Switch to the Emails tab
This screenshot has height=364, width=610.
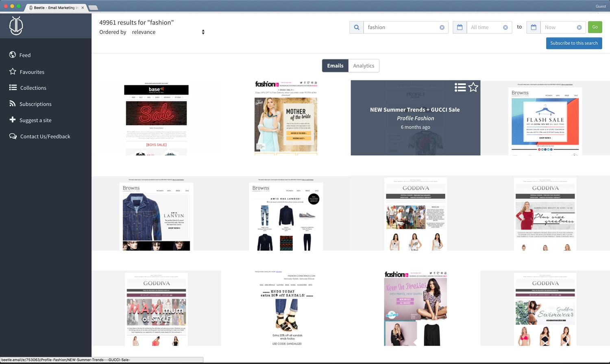335,66
